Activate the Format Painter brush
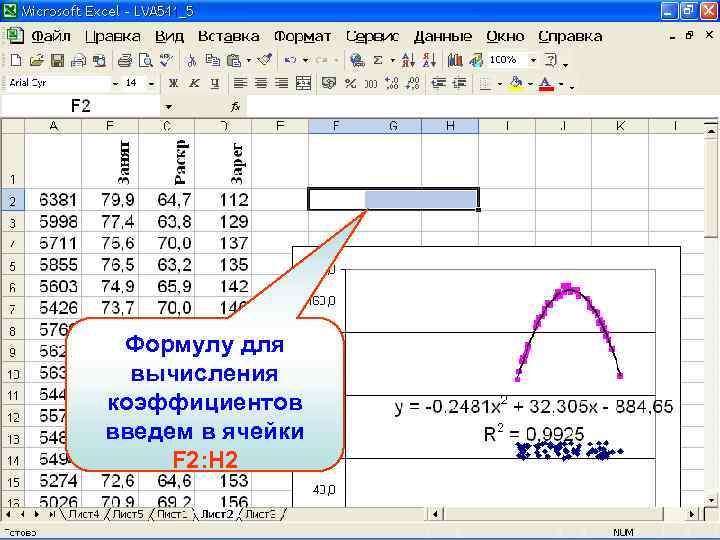This screenshot has height=540, width=720. (265, 60)
